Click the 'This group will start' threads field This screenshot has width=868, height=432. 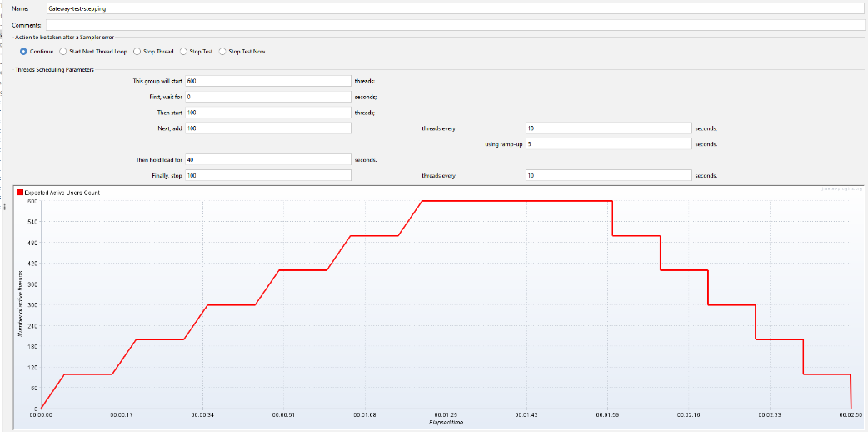pyautogui.click(x=267, y=81)
